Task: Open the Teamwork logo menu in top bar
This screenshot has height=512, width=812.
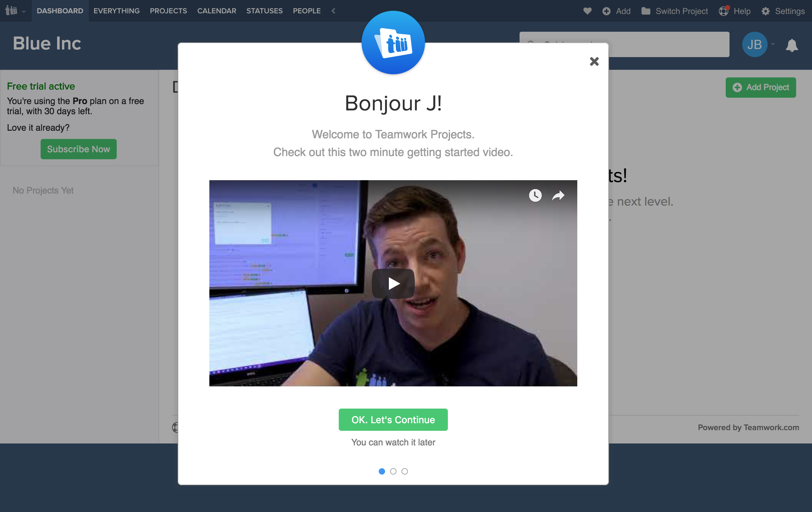Action: [x=15, y=11]
